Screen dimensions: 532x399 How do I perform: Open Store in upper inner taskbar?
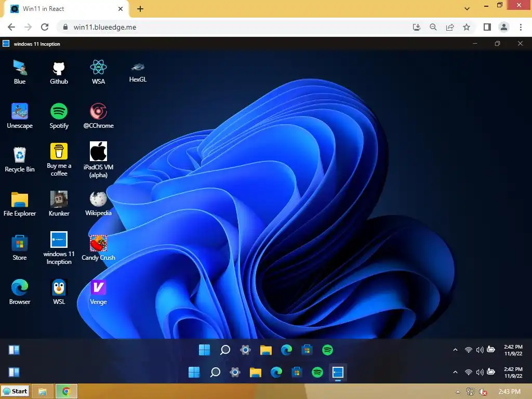pyautogui.click(x=307, y=350)
